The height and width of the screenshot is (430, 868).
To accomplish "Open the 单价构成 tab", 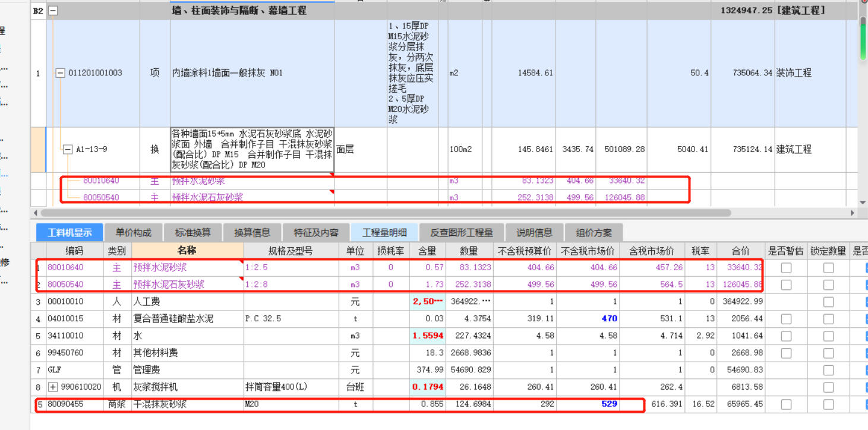I will pos(133,232).
